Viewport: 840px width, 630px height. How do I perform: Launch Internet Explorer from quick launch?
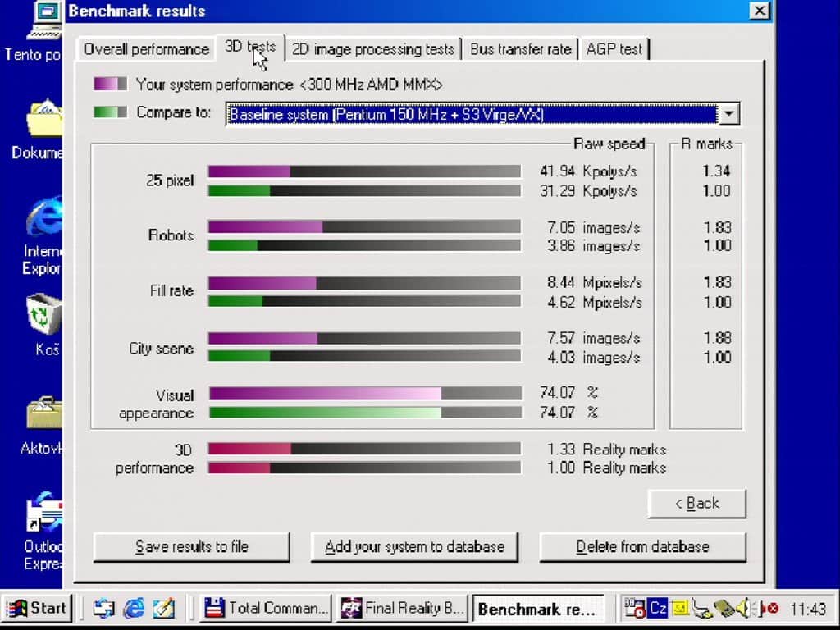click(134, 609)
